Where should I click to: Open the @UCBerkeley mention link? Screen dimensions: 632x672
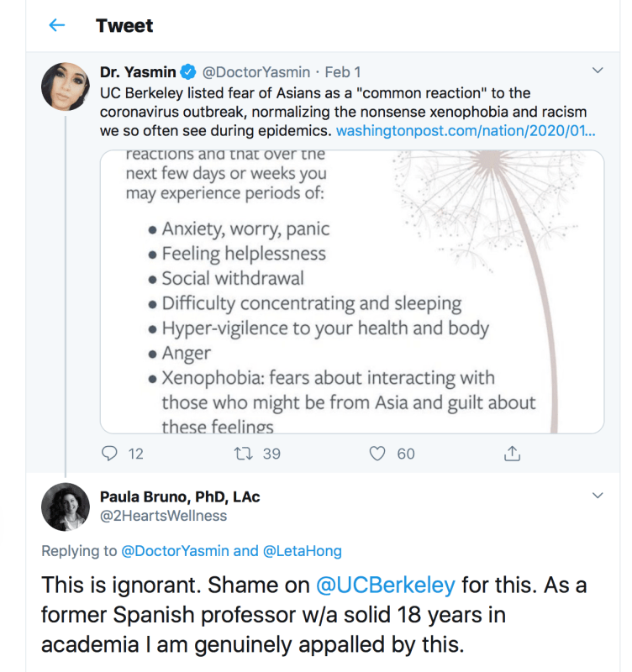pos(385,585)
